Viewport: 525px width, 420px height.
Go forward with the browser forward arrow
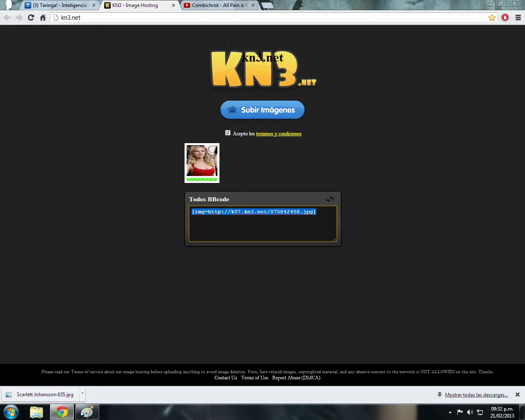[19, 18]
